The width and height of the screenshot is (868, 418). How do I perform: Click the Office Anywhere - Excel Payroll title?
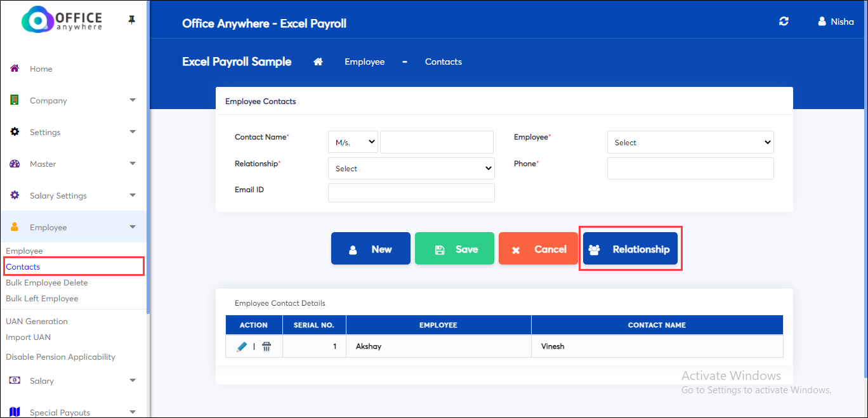264,23
